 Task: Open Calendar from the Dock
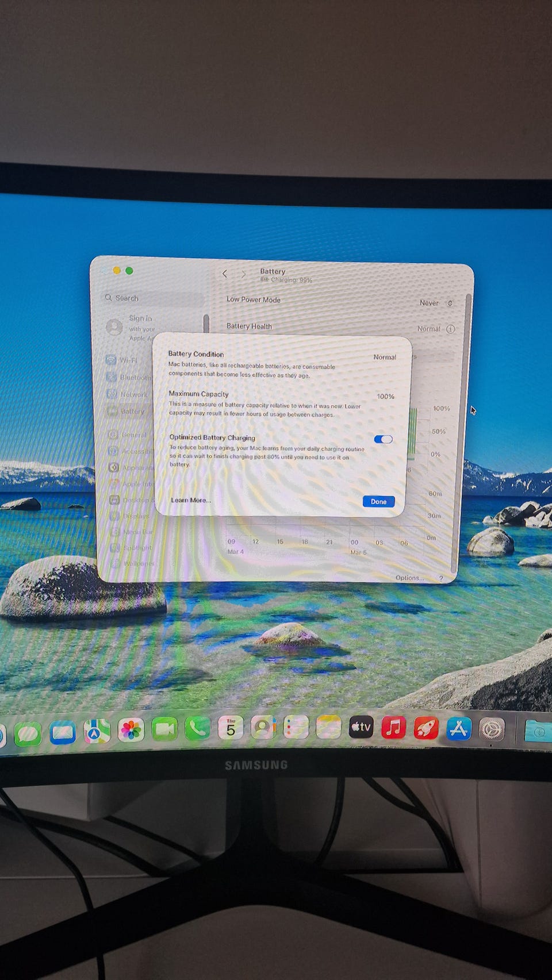tap(231, 728)
